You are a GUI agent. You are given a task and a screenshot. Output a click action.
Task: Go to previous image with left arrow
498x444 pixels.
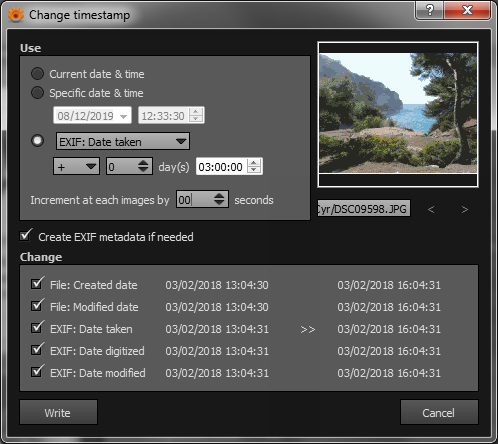point(431,209)
